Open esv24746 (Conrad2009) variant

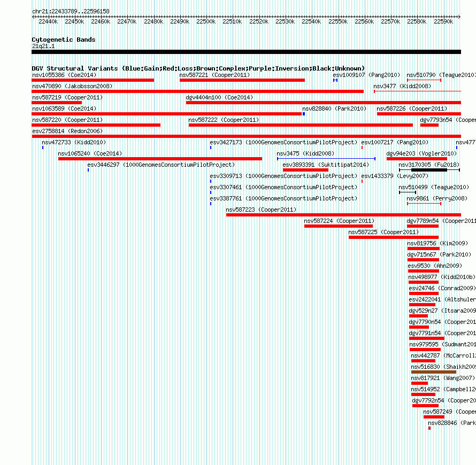[x=424, y=293]
